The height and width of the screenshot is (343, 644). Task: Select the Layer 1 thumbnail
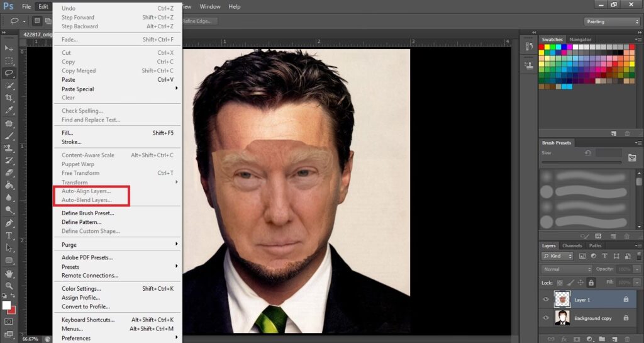[x=562, y=300]
